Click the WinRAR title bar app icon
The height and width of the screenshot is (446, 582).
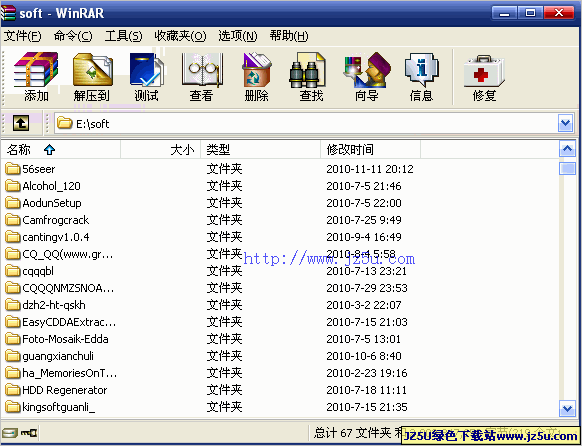click(x=8, y=13)
